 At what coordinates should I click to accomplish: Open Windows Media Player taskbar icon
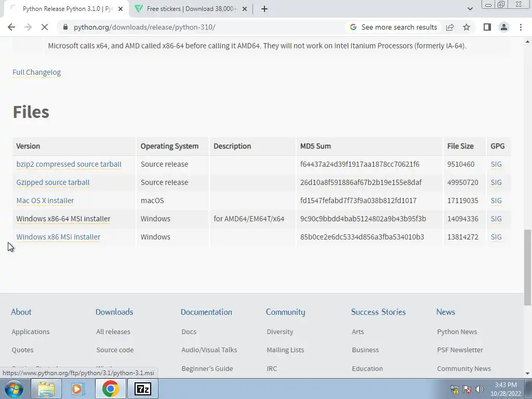click(x=78, y=389)
